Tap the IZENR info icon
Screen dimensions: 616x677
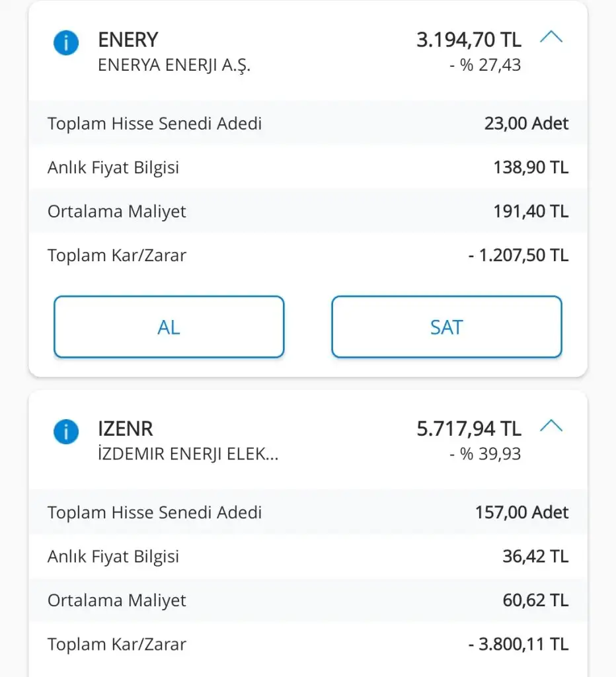(65, 432)
